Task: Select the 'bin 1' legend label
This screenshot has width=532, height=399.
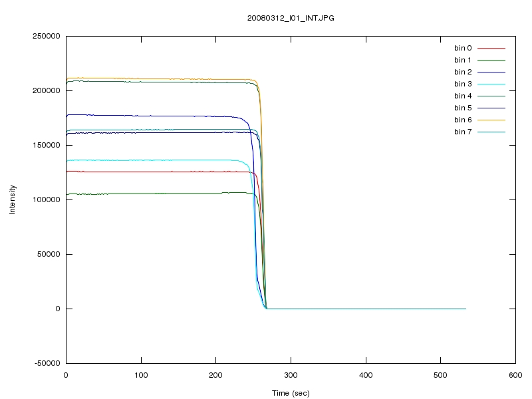Action: (x=463, y=60)
